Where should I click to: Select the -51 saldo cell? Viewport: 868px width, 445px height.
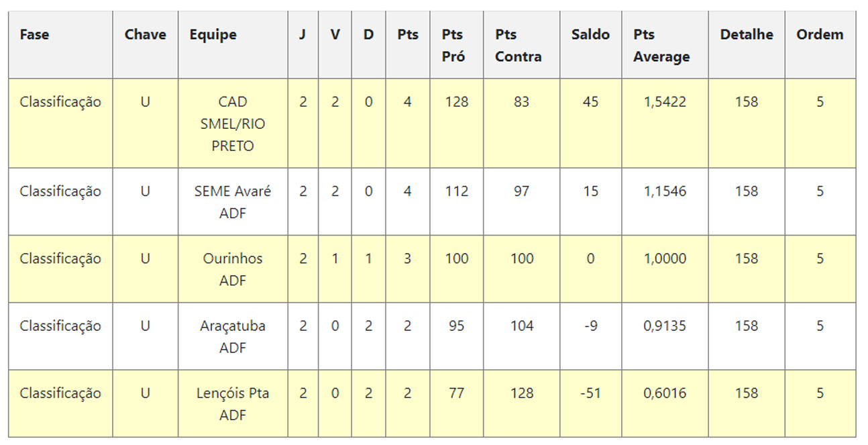590,393
